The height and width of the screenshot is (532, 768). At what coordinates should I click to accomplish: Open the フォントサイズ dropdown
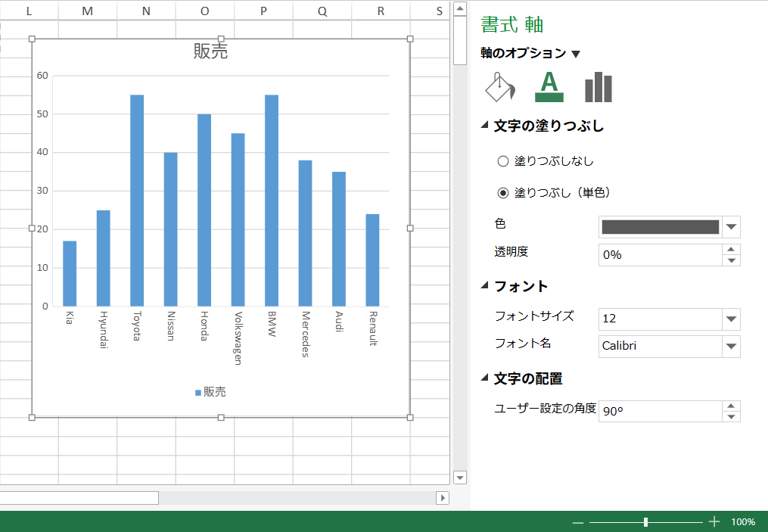[x=731, y=319]
